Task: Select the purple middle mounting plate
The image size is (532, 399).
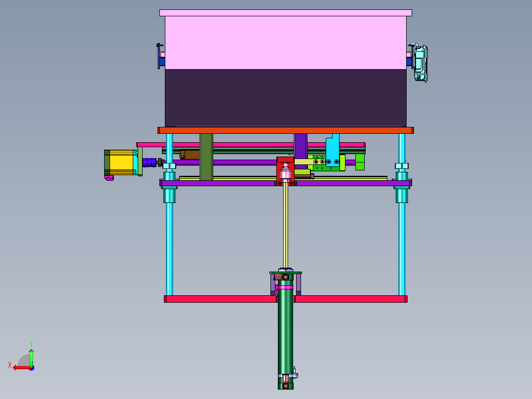Action: coord(286,183)
